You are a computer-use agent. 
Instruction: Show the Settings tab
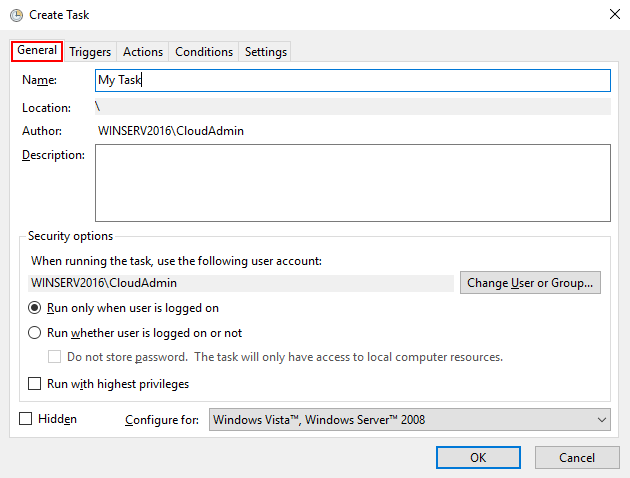pyautogui.click(x=265, y=52)
